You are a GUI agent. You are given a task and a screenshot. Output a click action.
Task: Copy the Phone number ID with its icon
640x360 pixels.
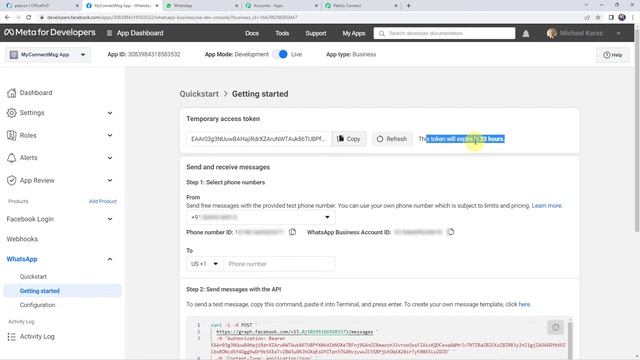point(292,232)
